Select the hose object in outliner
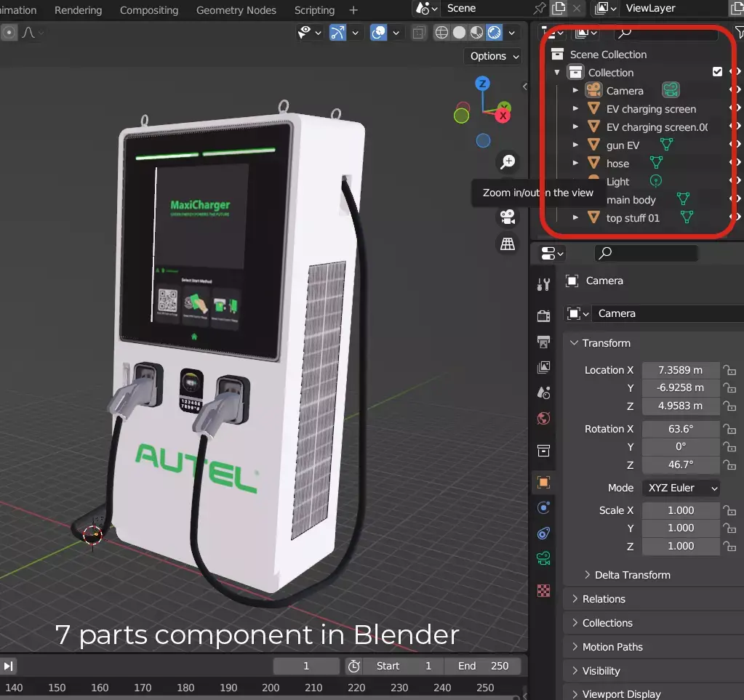 (617, 164)
